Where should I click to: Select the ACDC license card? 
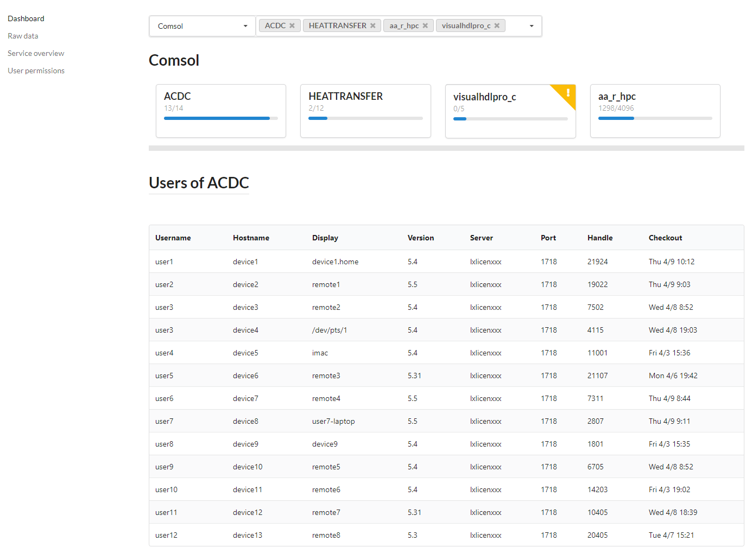(x=221, y=111)
